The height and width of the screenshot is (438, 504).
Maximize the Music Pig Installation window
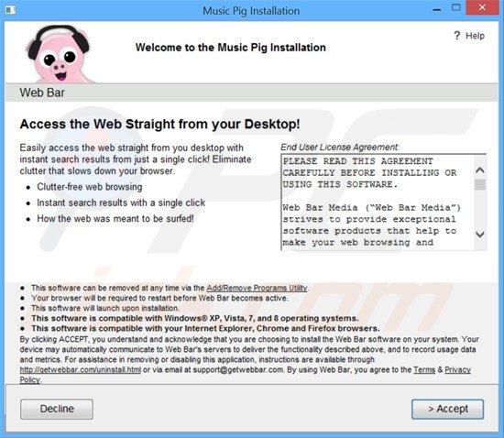click(455, 7)
